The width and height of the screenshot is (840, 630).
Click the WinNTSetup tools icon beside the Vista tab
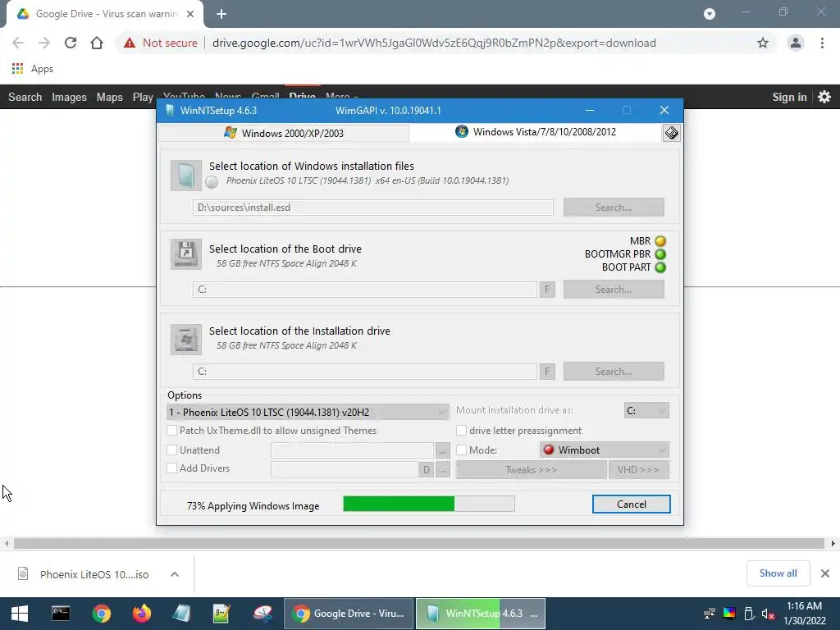[671, 133]
